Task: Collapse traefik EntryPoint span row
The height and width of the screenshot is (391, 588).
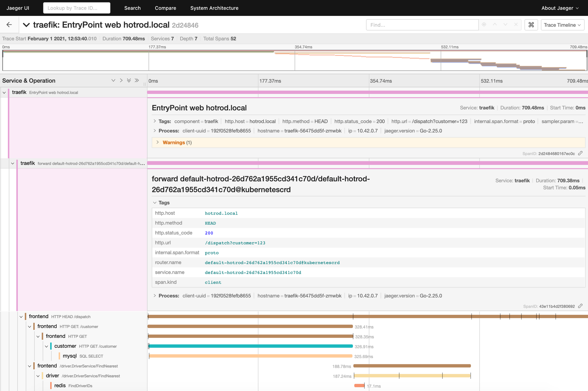Action: 4,93
